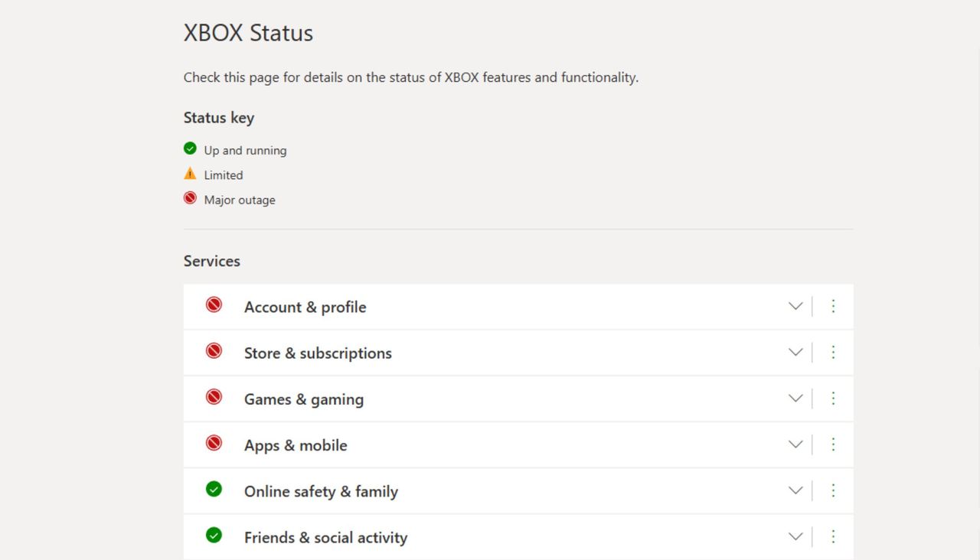Select the Online safety & family label

click(x=321, y=492)
